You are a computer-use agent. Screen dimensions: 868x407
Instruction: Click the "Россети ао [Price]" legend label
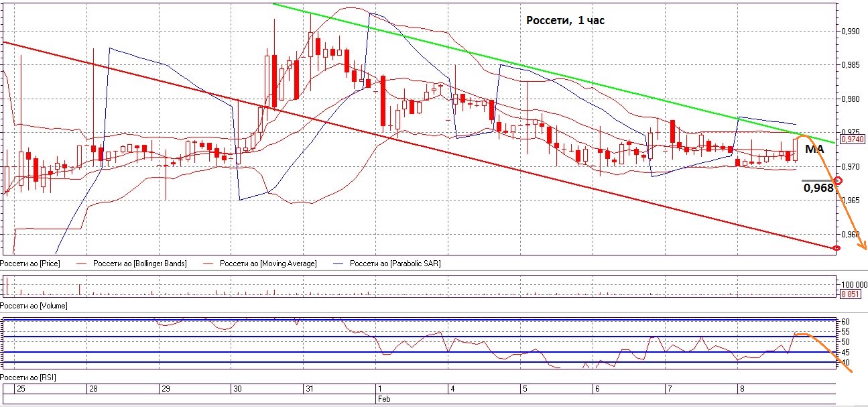pos(31,264)
